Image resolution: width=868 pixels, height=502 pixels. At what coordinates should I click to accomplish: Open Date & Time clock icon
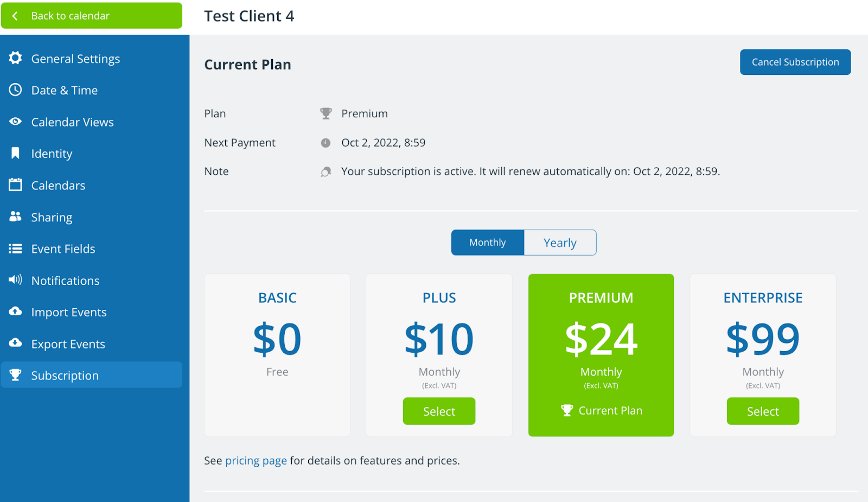pos(15,90)
